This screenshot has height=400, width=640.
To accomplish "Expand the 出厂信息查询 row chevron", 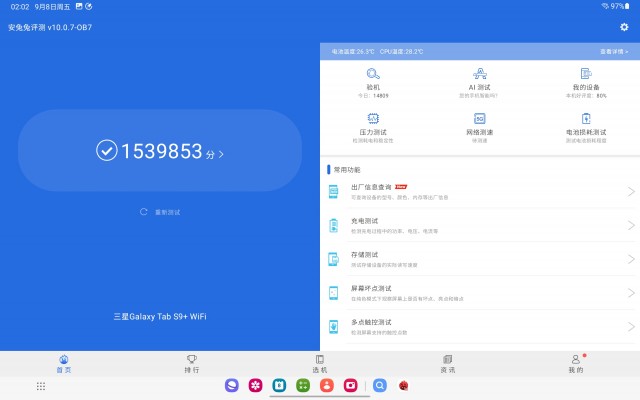I will (631, 191).
